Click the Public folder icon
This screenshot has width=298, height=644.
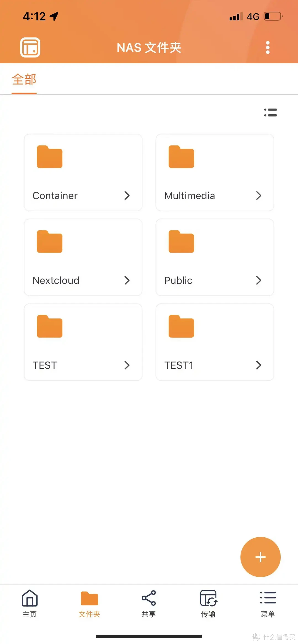(x=181, y=242)
